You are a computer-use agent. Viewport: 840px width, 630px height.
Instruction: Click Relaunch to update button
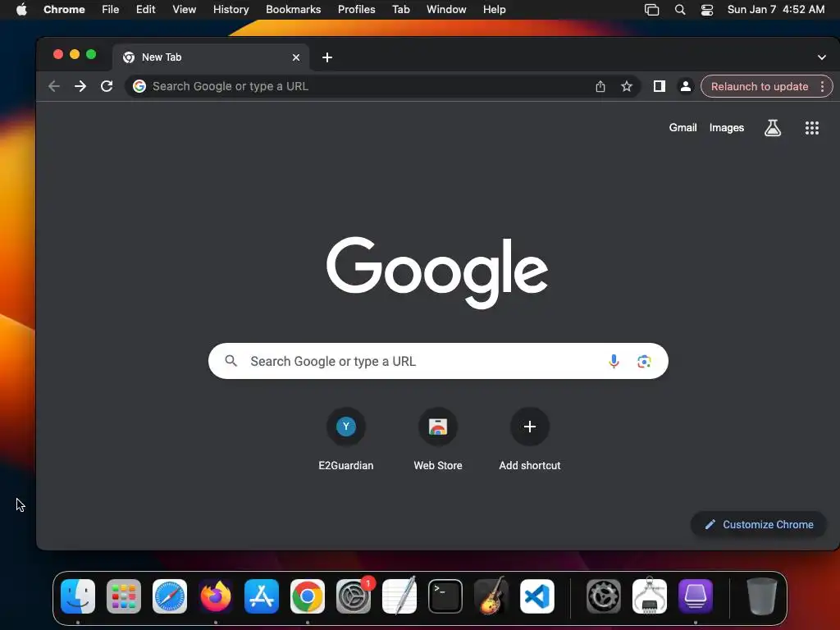click(x=759, y=86)
